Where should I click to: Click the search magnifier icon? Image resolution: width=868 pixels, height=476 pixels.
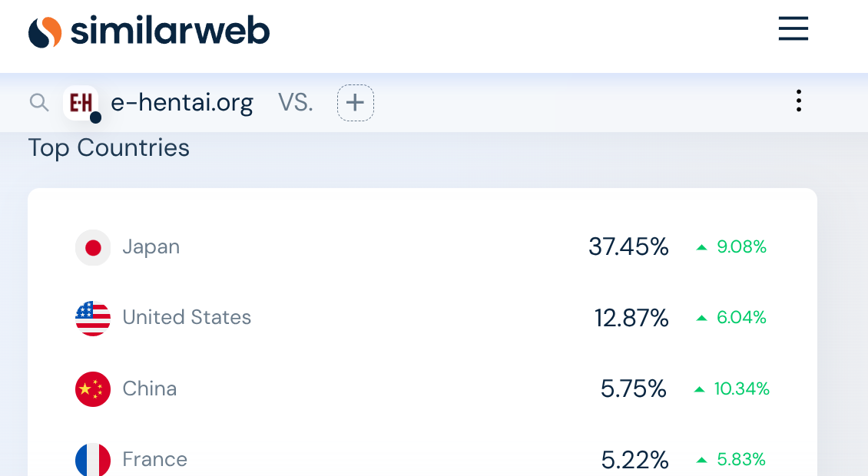38,102
